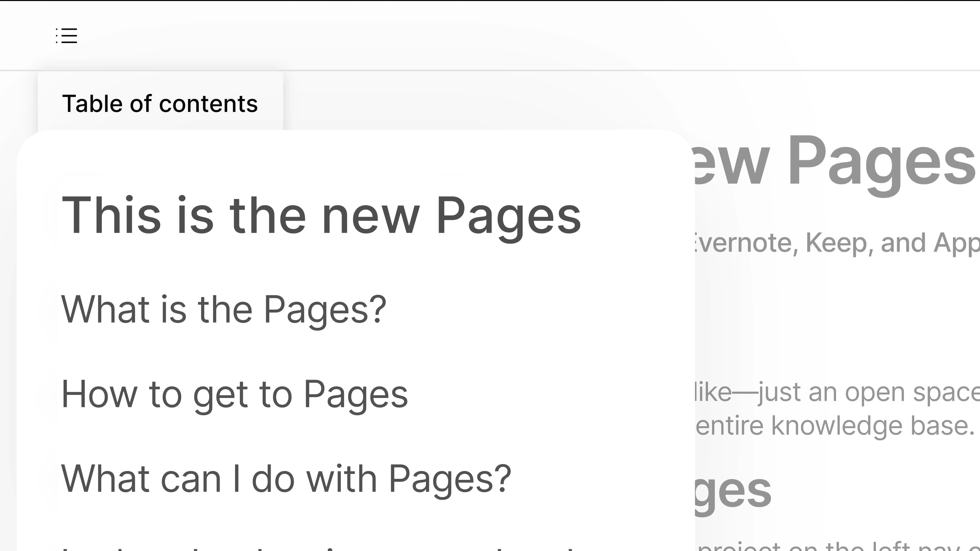Open the 'What is the Pages?' section
980x551 pixels.
pyautogui.click(x=223, y=309)
